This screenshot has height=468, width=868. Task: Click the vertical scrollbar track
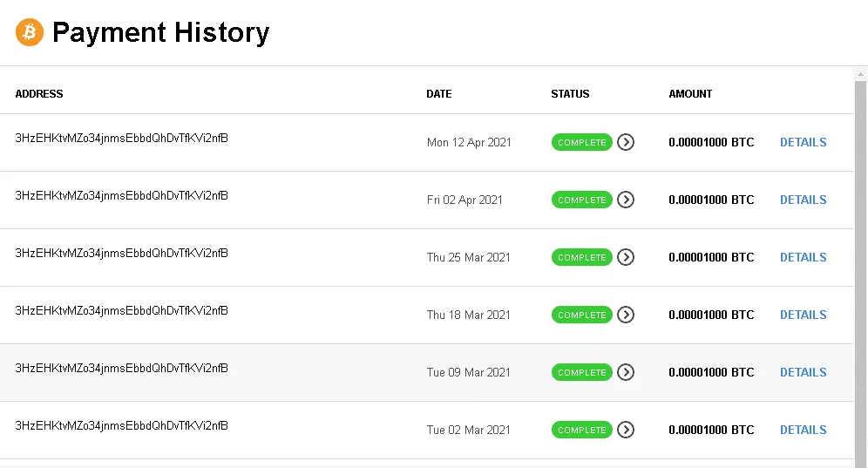pyautogui.click(x=860, y=275)
